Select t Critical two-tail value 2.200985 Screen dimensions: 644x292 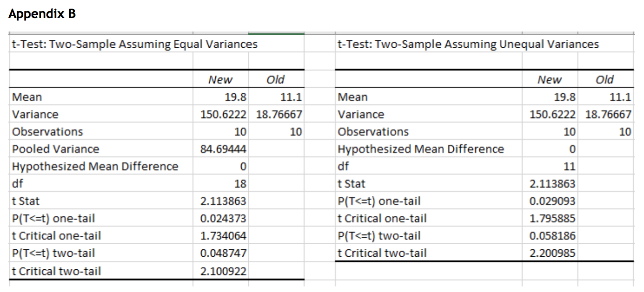coord(552,254)
